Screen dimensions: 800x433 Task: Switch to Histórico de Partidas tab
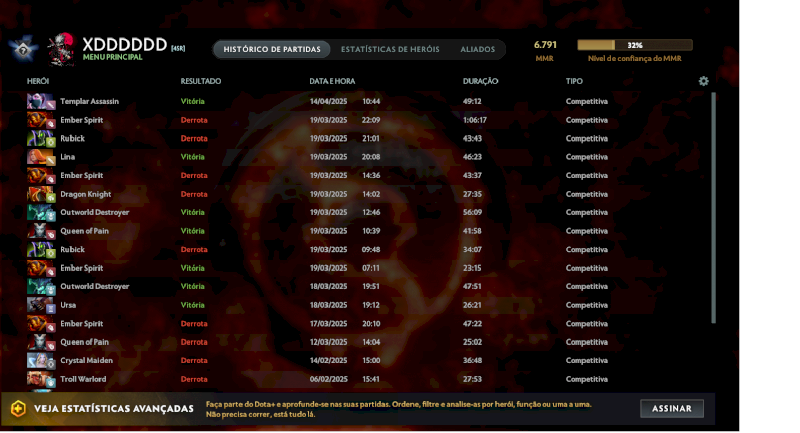click(272, 49)
